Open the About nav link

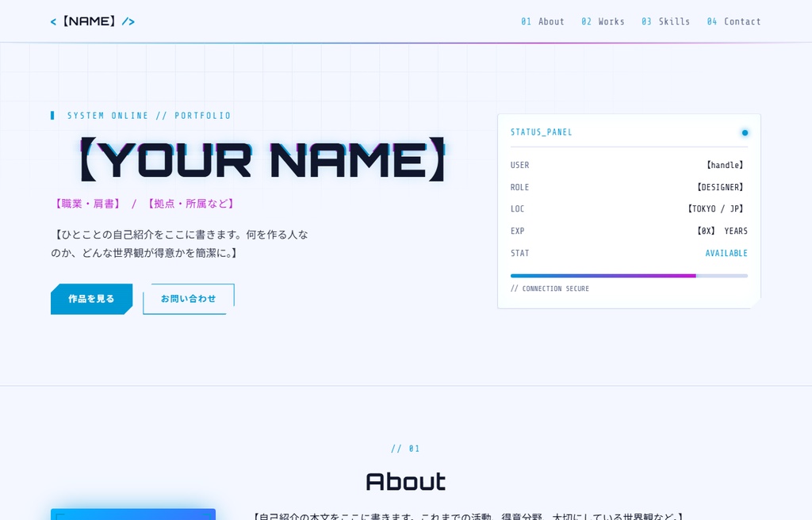(x=542, y=21)
